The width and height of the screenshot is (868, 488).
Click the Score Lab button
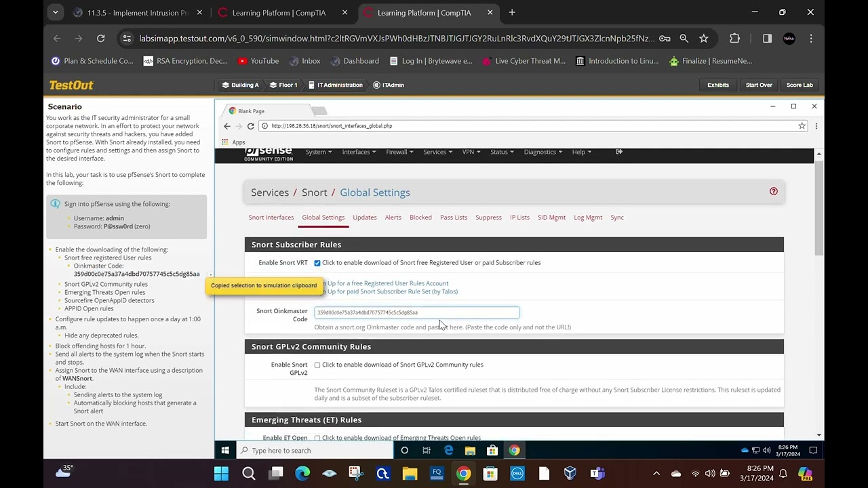[x=800, y=85]
